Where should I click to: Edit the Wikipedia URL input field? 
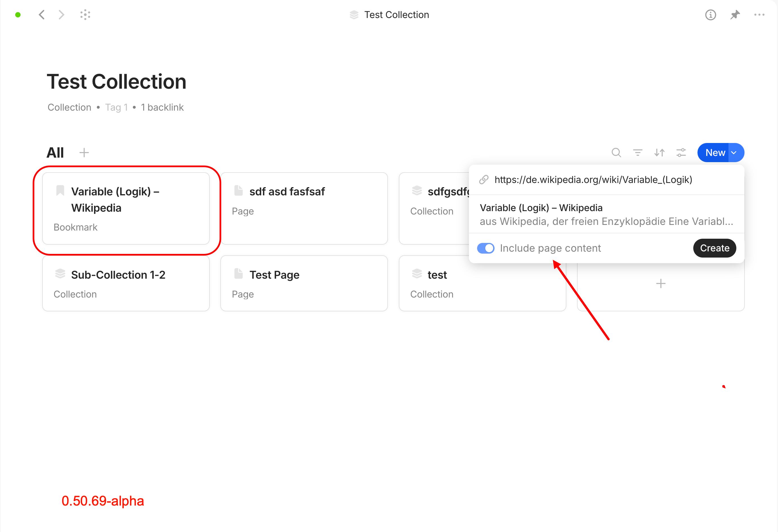click(607, 180)
